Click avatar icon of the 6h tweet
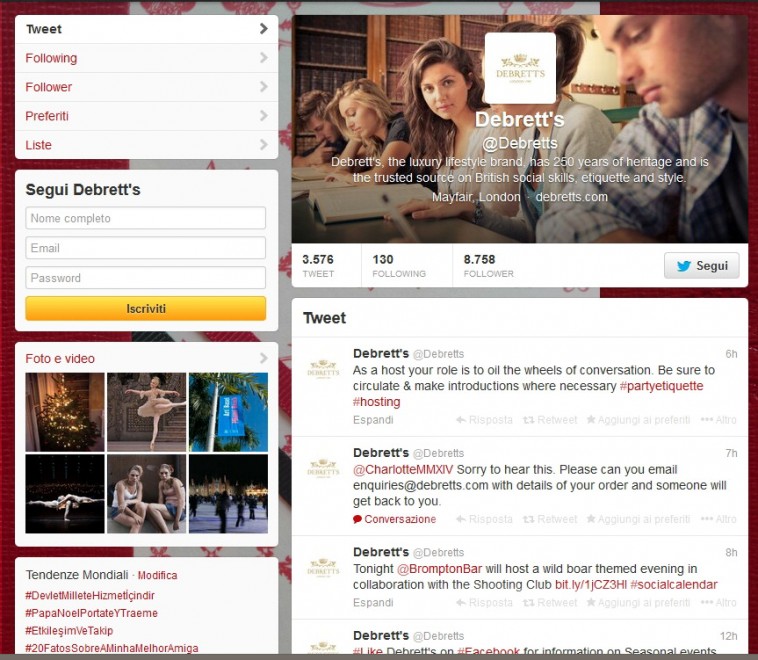Screen dimensions: 758x660 click(x=323, y=369)
